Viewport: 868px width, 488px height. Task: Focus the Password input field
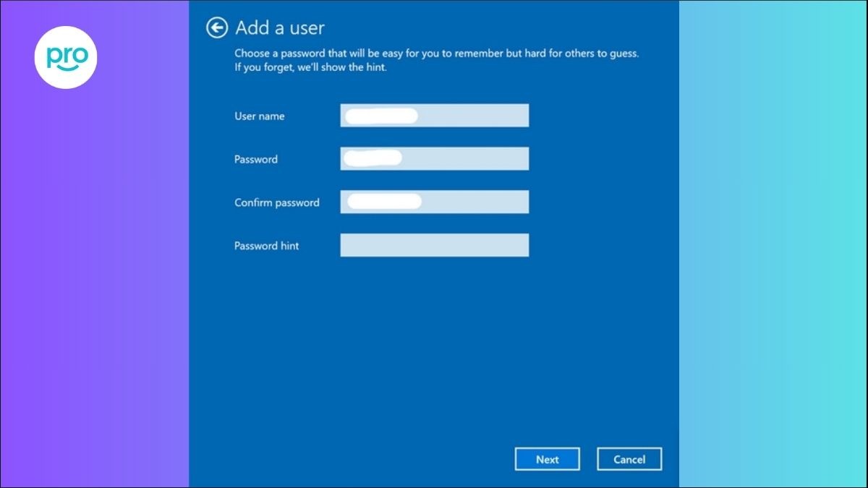click(435, 159)
